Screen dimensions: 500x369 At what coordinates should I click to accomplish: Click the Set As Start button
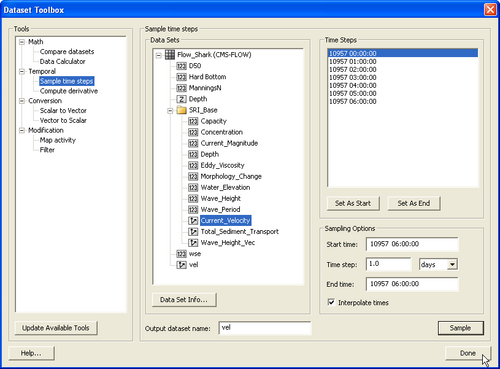coord(353,203)
